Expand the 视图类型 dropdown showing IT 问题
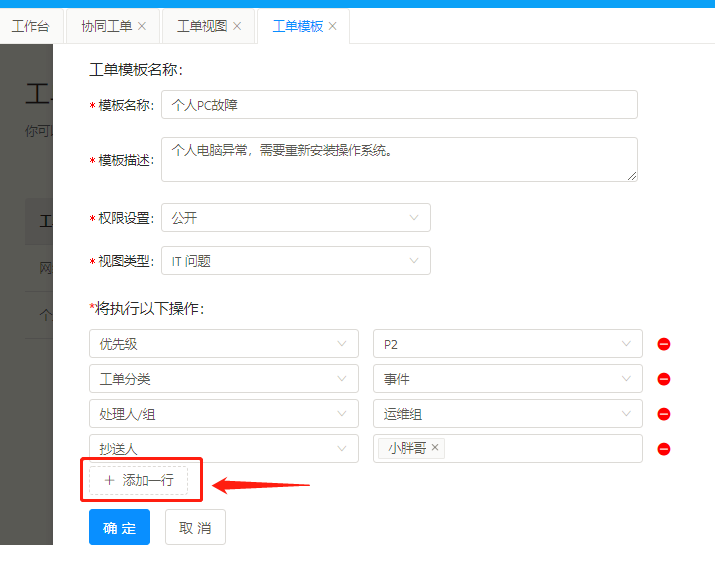 [295, 261]
